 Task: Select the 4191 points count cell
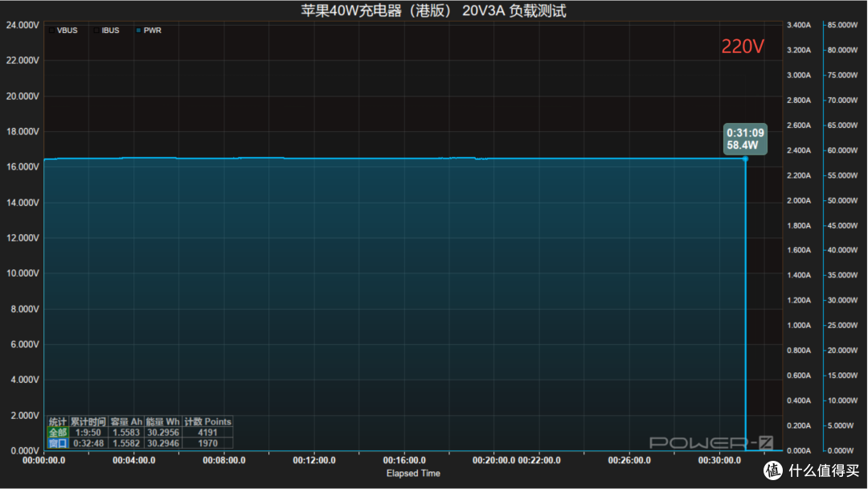coord(207,433)
